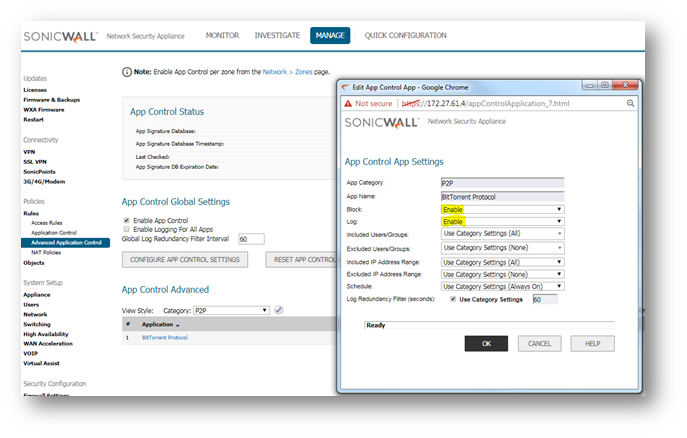687x438 pixels.
Task: Click the OK button
Action: (486, 344)
